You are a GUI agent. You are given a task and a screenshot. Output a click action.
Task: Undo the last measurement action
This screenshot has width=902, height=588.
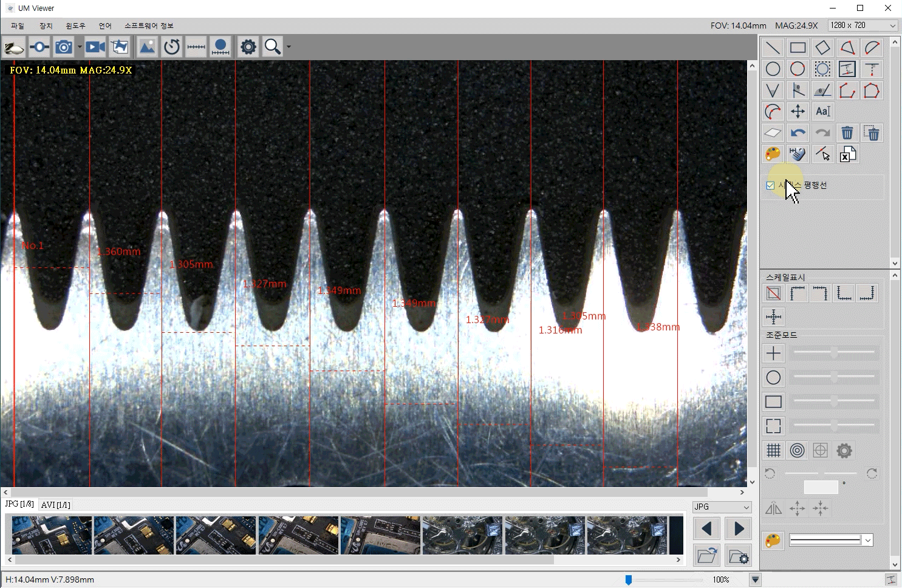798,133
